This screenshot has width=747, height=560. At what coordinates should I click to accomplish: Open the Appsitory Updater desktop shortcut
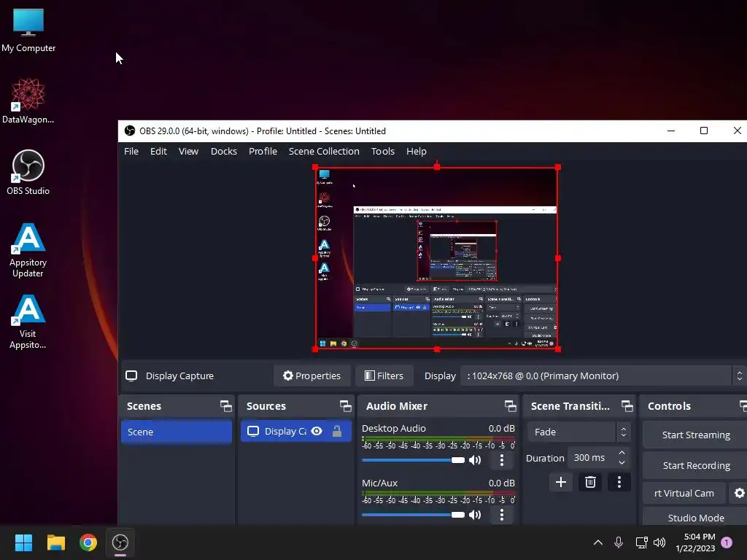coord(28,250)
